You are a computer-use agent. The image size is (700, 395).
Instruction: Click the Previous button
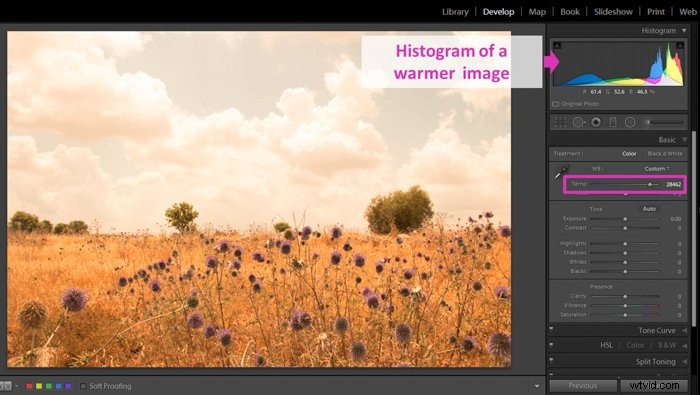pyautogui.click(x=583, y=386)
